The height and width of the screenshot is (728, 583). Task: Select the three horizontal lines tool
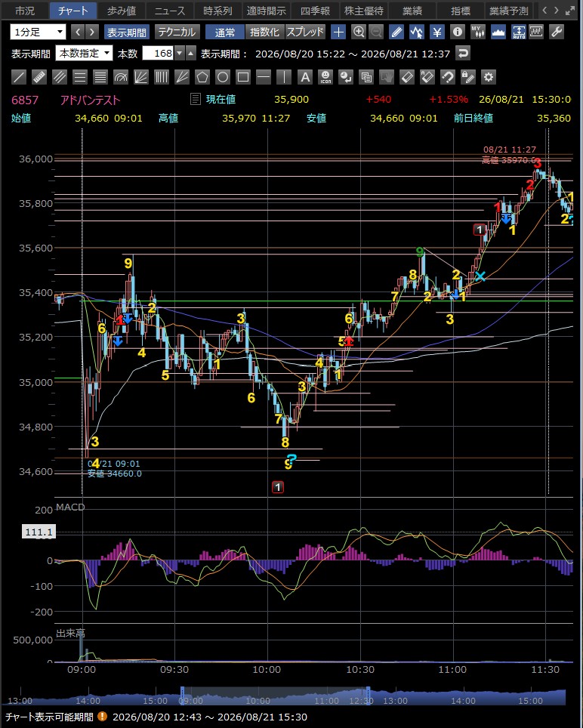[x=80, y=76]
